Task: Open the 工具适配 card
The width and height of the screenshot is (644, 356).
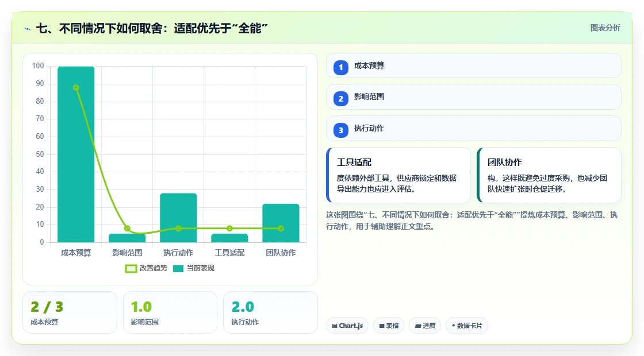Action: (x=398, y=175)
